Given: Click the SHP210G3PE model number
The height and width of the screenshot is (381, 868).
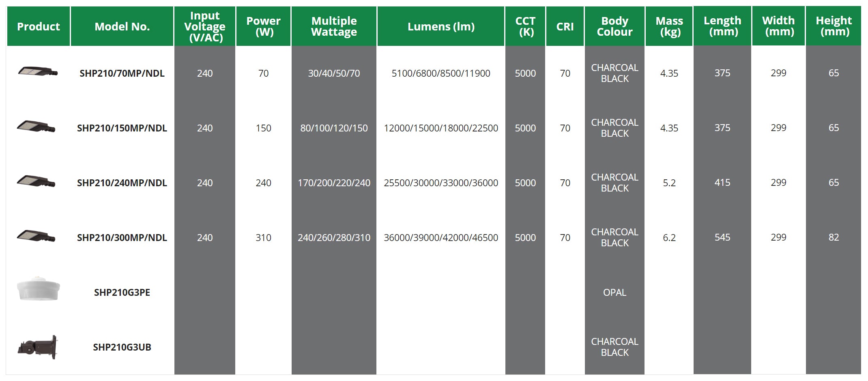Looking at the screenshot, I should pos(122,293).
